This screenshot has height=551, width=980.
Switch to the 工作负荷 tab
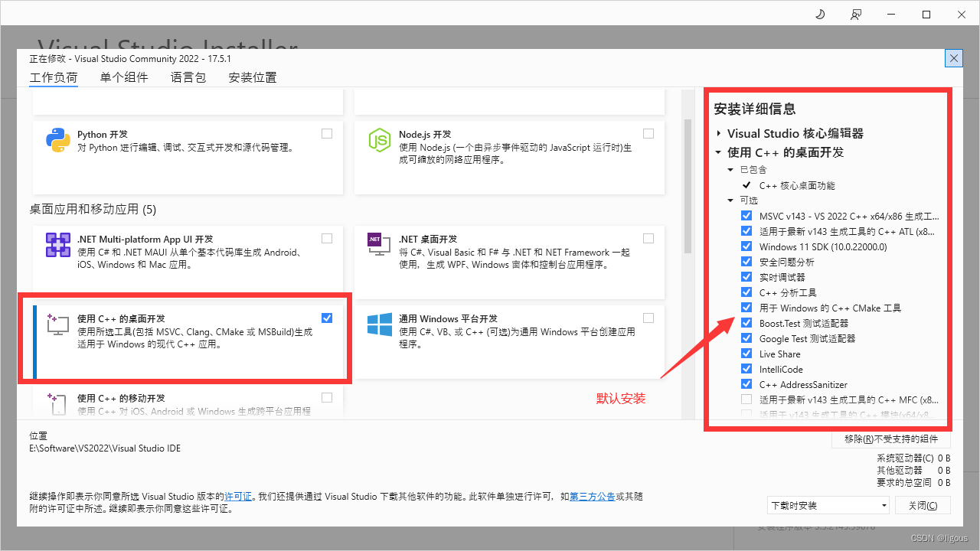tap(54, 77)
